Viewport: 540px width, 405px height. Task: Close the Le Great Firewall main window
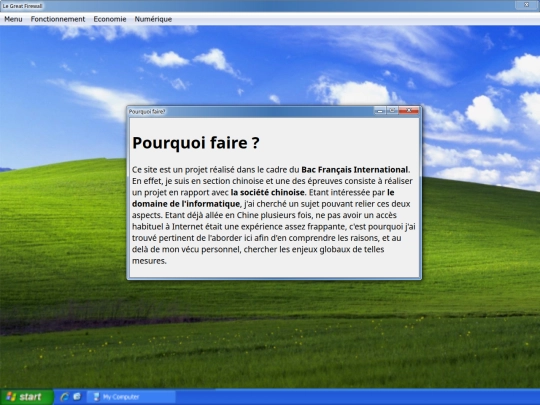[527, 5]
